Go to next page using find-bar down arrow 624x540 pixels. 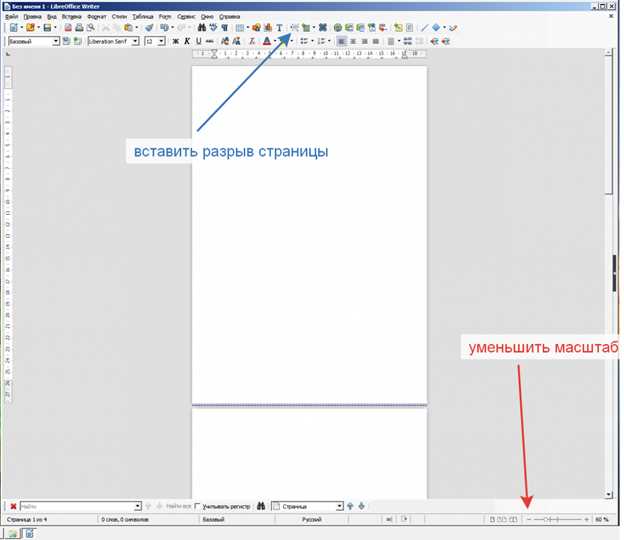point(361,506)
